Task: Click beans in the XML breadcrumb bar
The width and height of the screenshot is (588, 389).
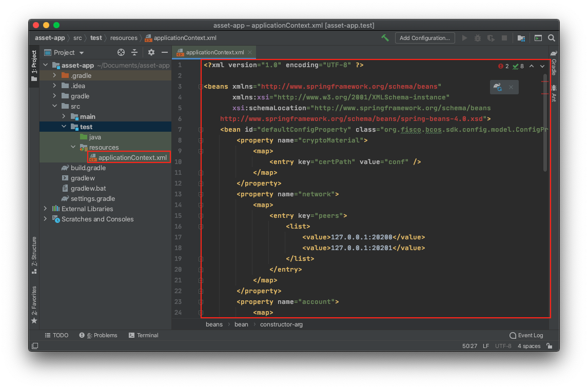Action: point(214,324)
